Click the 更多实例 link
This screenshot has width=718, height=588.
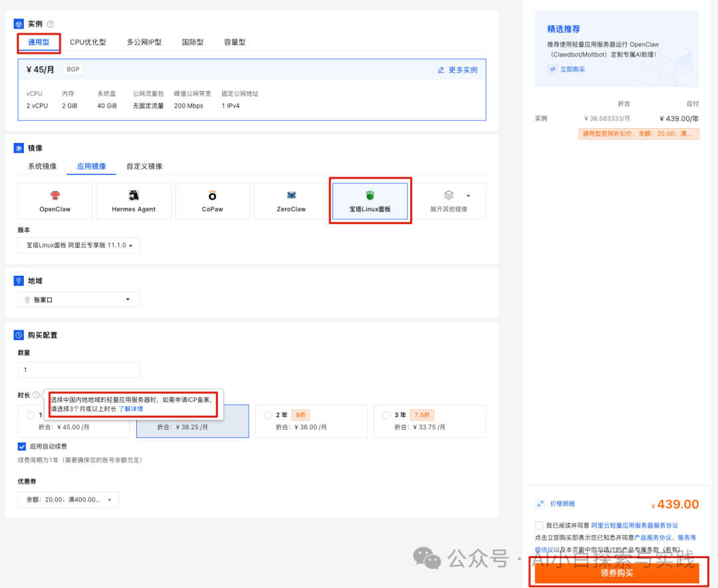463,70
